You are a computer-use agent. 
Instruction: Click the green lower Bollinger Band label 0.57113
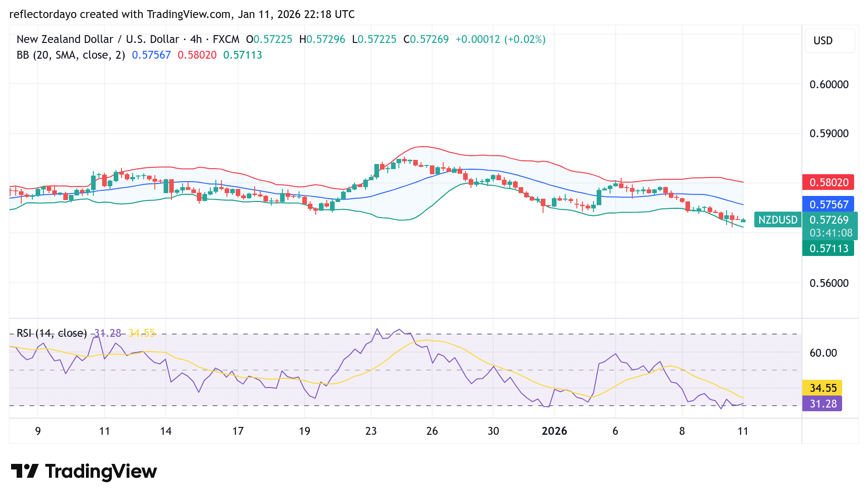point(828,249)
